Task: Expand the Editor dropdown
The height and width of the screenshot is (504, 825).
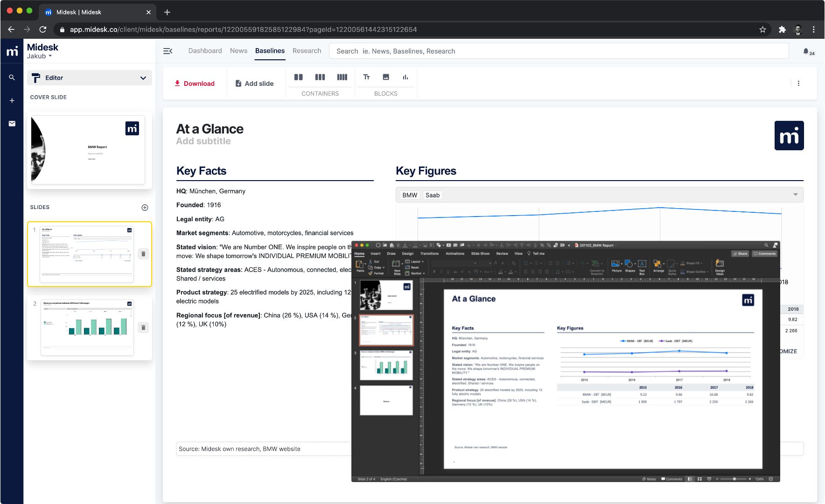Action: click(90, 78)
